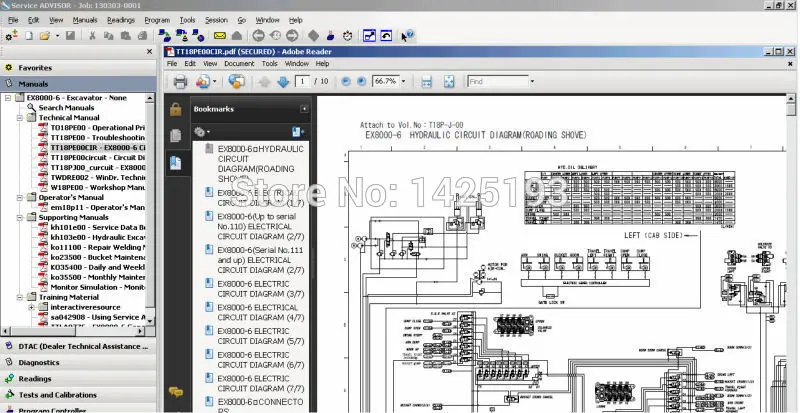
Task: Click the security padlock panel icon
Action: [176, 109]
